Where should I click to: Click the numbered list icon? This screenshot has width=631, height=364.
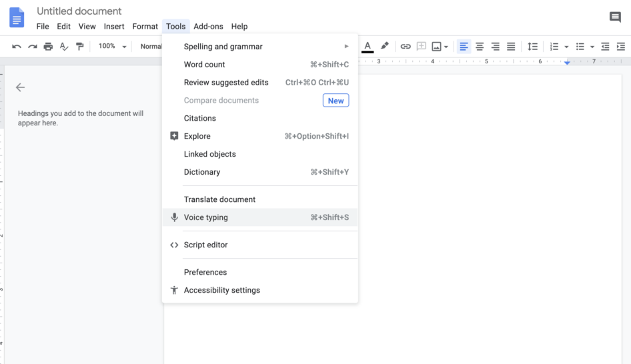tap(554, 47)
